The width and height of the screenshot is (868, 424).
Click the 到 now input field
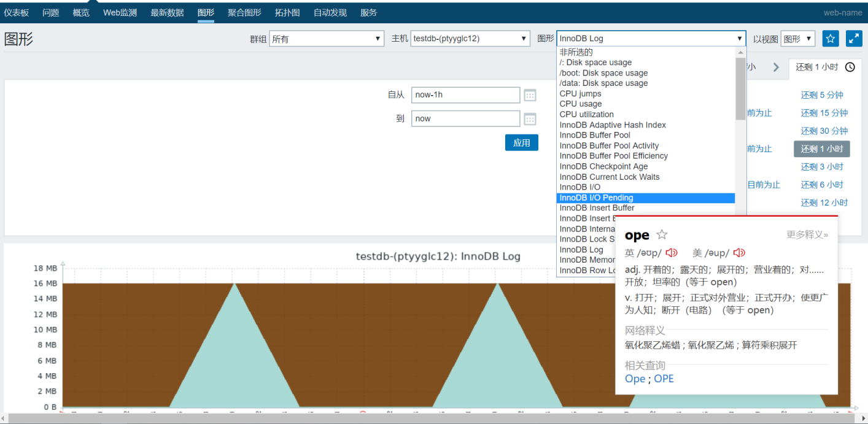click(466, 119)
